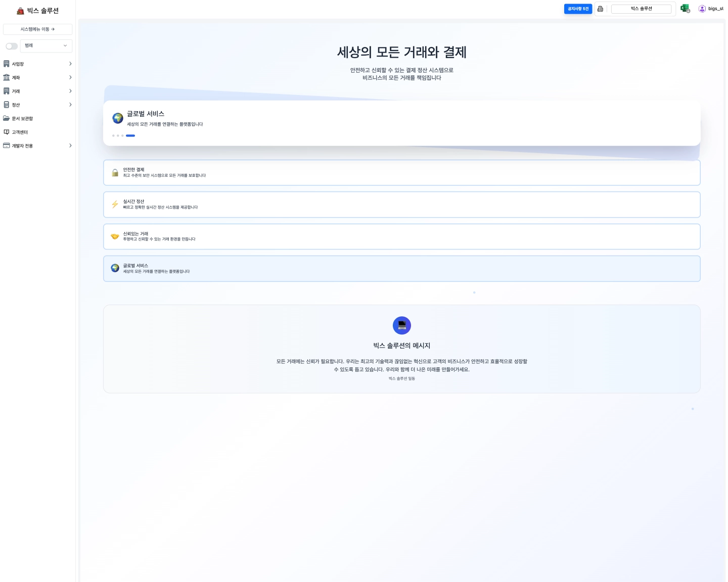Click the 정산 calculator icon
This screenshot has width=728, height=582.
[x=6, y=105]
